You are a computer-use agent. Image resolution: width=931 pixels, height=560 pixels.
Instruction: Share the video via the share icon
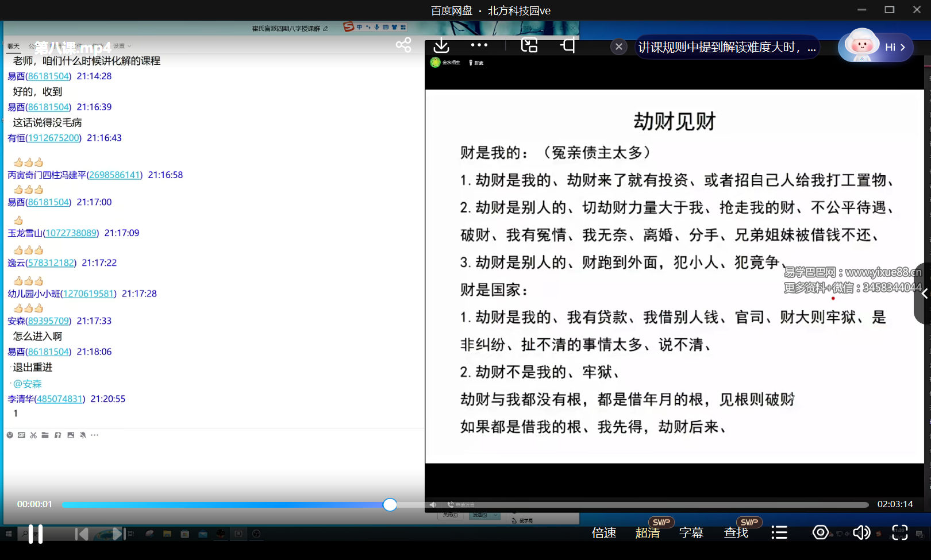403,45
